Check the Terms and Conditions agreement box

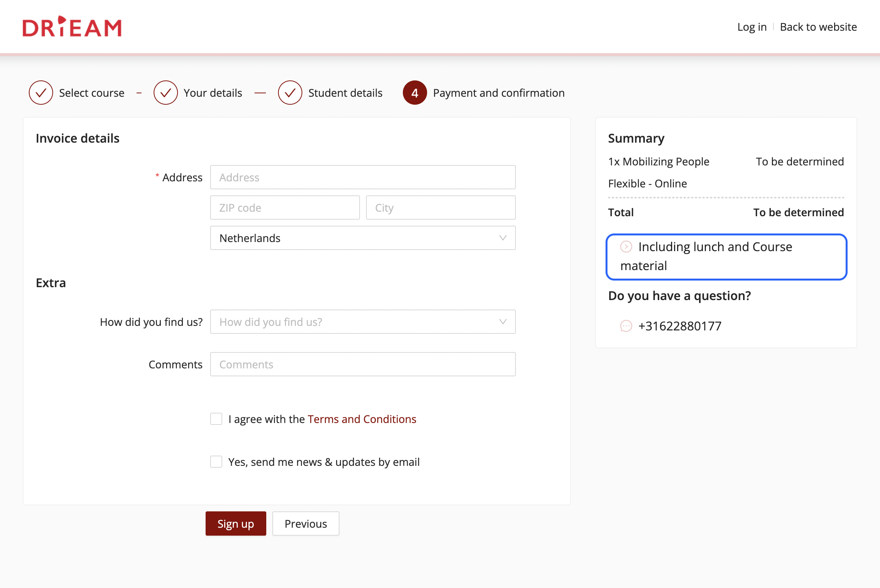(216, 419)
